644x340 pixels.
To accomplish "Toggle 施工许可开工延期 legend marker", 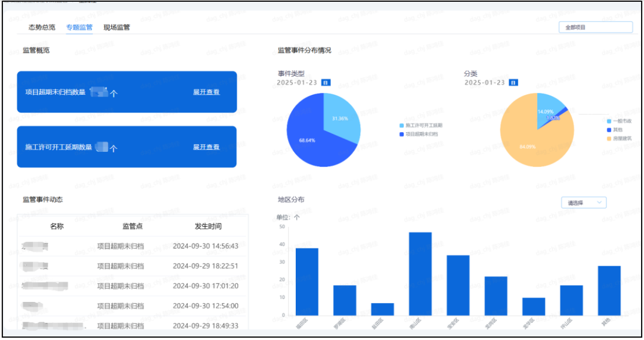I will click(x=402, y=126).
